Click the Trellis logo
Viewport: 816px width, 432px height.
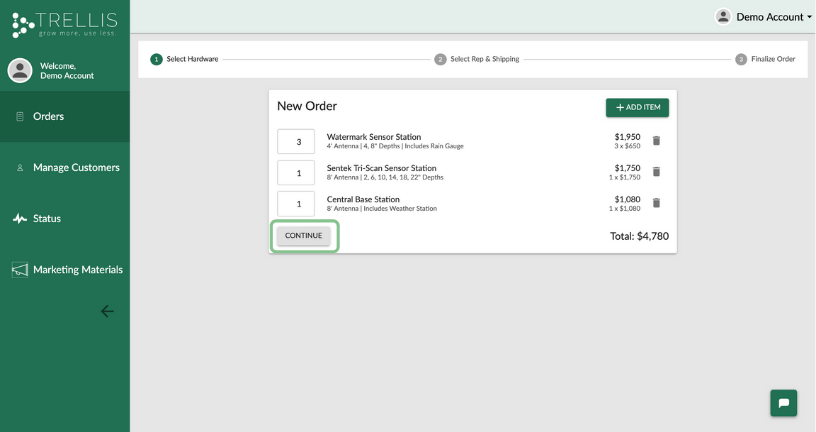tap(65, 24)
